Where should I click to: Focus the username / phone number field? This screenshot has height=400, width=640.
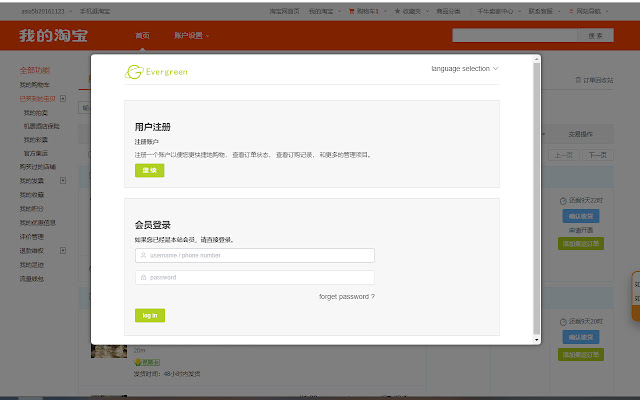[x=255, y=256]
